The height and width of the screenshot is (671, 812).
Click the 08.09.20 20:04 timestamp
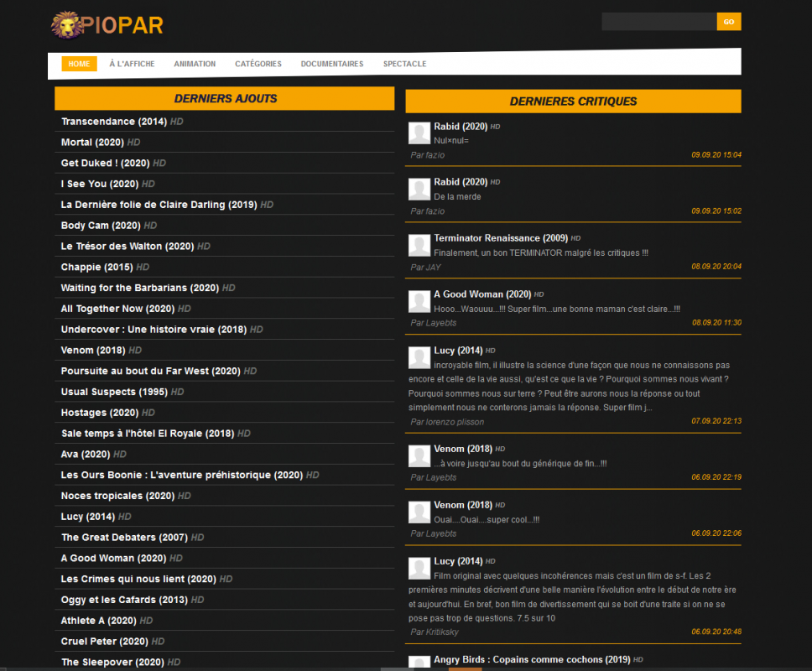coord(716,267)
